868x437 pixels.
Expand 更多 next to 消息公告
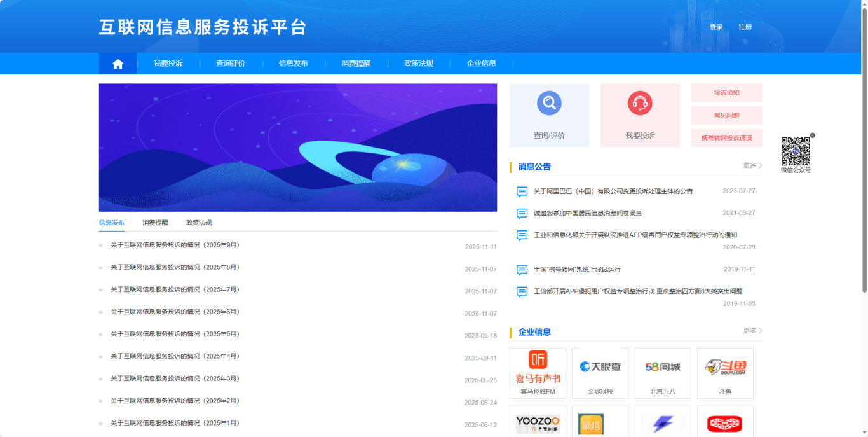tap(752, 165)
